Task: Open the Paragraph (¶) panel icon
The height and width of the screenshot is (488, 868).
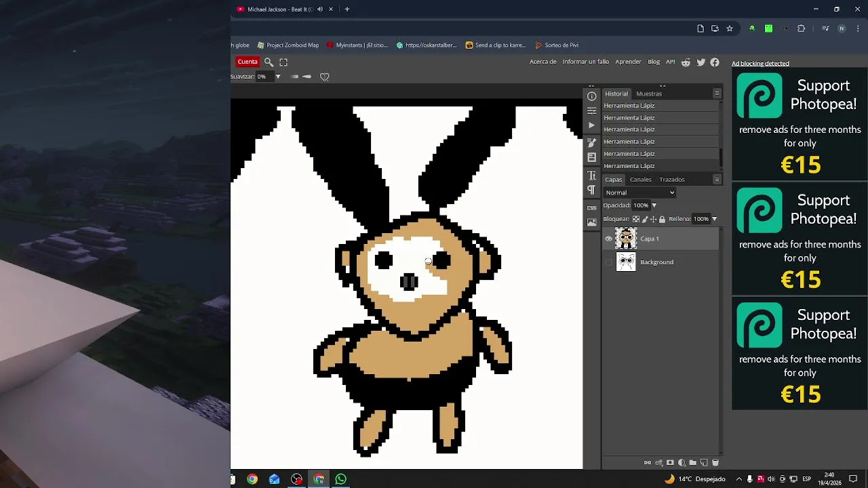Action: click(x=591, y=190)
